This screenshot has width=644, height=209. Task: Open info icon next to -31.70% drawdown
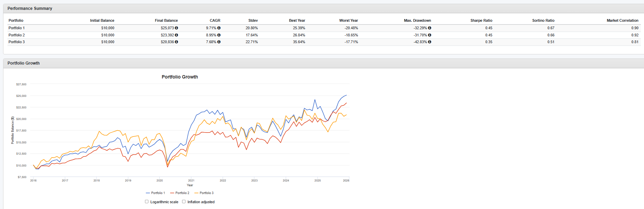pos(430,35)
